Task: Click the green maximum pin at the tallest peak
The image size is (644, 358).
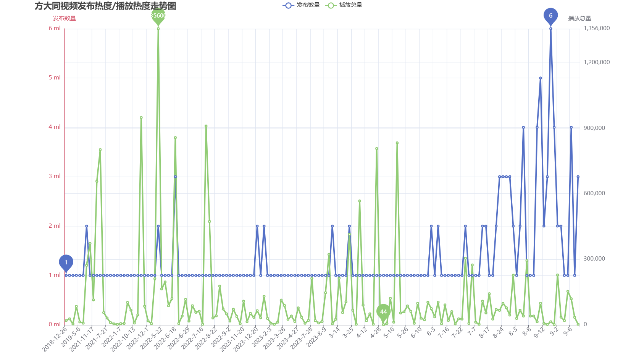Action: [x=158, y=16]
